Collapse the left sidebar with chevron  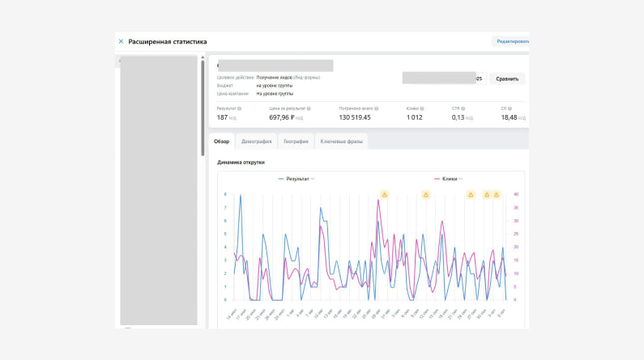click(120, 61)
